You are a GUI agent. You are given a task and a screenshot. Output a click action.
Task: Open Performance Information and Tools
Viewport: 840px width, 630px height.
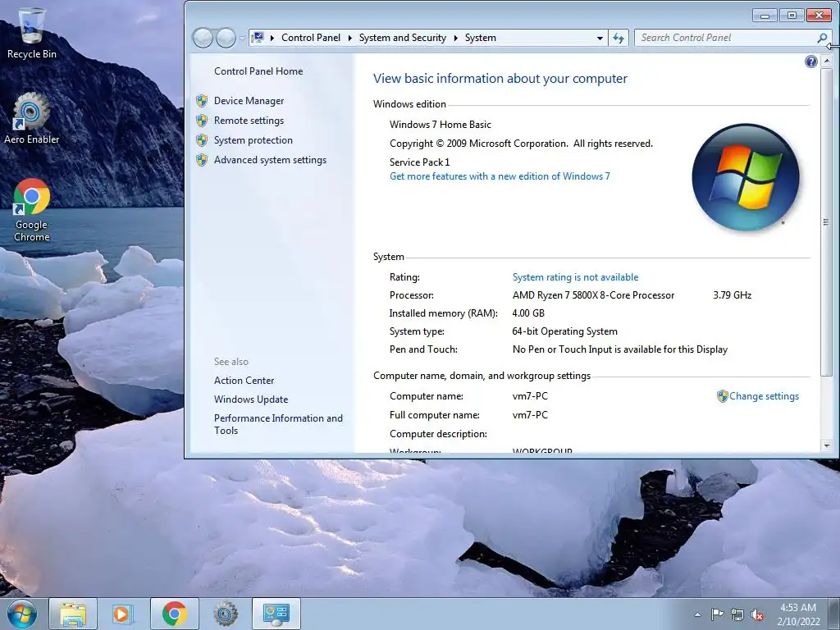[x=278, y=424]
